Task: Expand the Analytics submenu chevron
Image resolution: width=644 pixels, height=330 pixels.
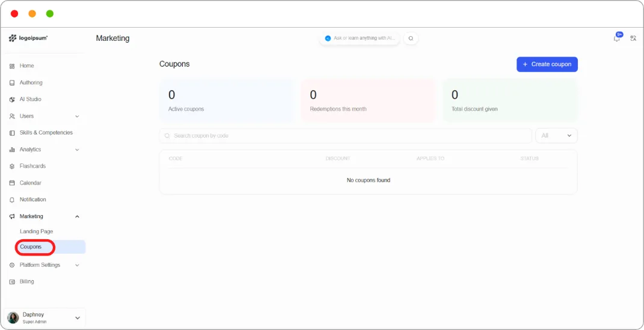Action: [x=77, y=150]
